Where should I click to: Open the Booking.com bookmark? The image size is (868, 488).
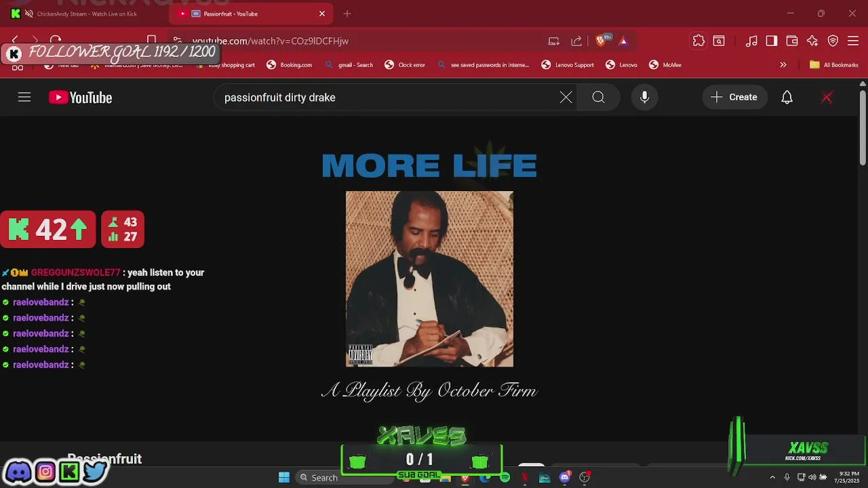pos(290,65)
